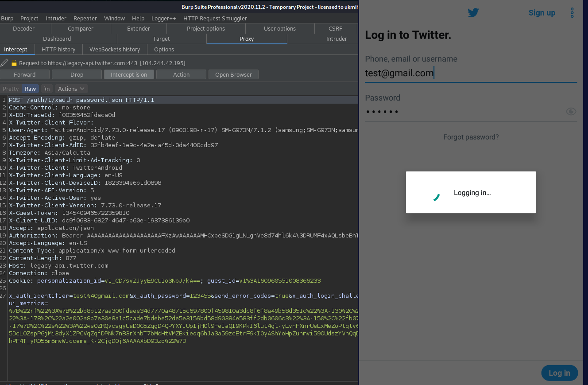Click the X-B3-TraceId header line
This screenshot has height=385, width=588.
coord(62,115)
